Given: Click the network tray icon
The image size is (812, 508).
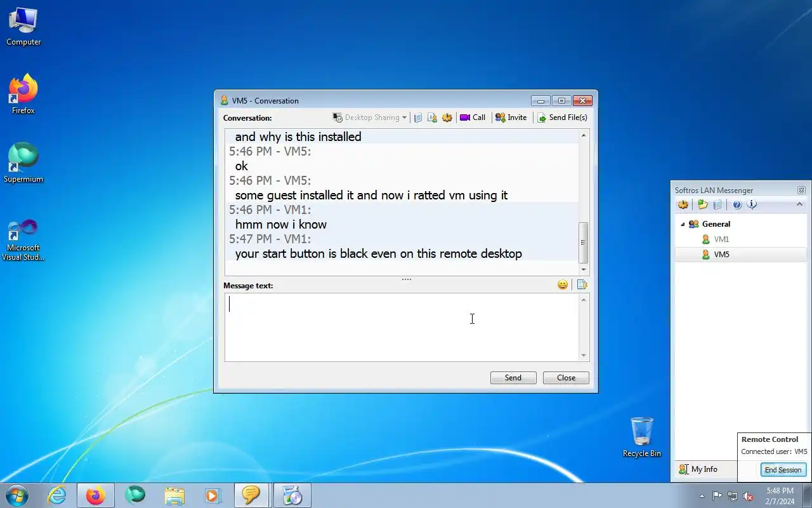Looking at the screenshot, I should [x=733, y=496].
